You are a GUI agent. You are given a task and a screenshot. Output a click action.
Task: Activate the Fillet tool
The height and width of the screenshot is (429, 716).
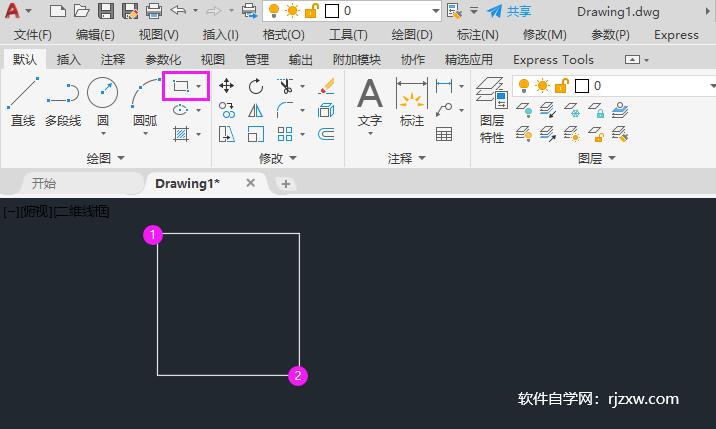click(285, 110)
